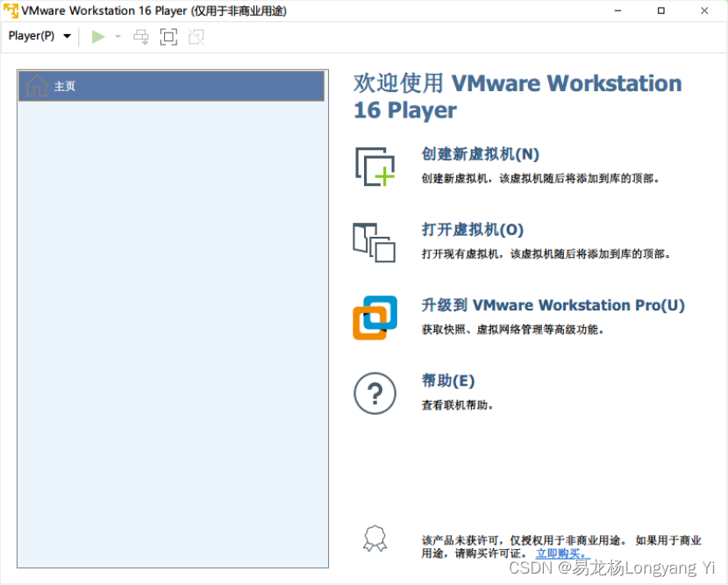Click the description text 打开现有虚拟机，该虚拟机随后将添加到库的顶部

546,254
